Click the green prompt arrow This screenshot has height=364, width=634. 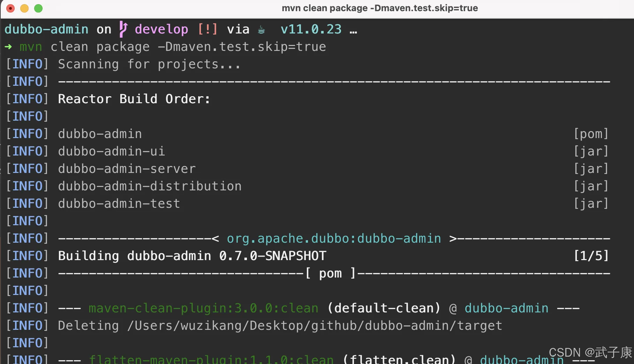(x=8, y=47)
